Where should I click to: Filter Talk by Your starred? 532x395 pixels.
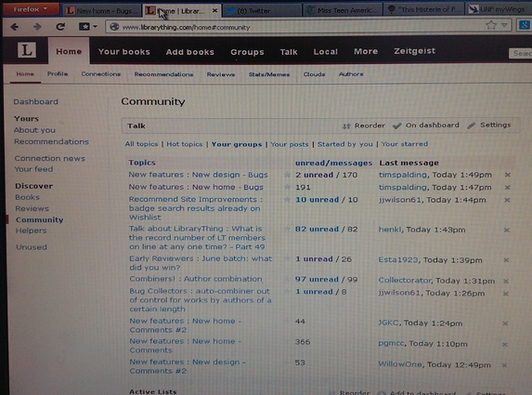[405, 144]
